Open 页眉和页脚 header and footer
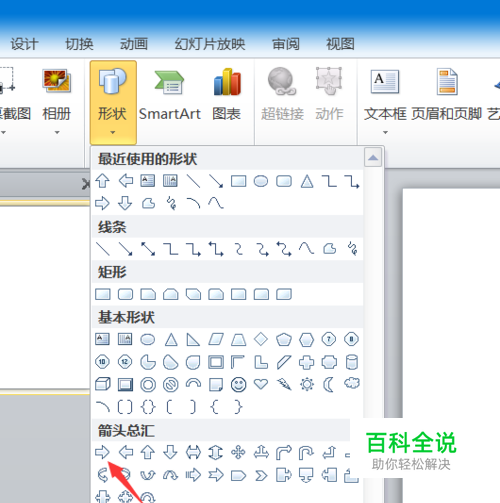The height and width of the screenshot is (503, 500). coord(447,95)
